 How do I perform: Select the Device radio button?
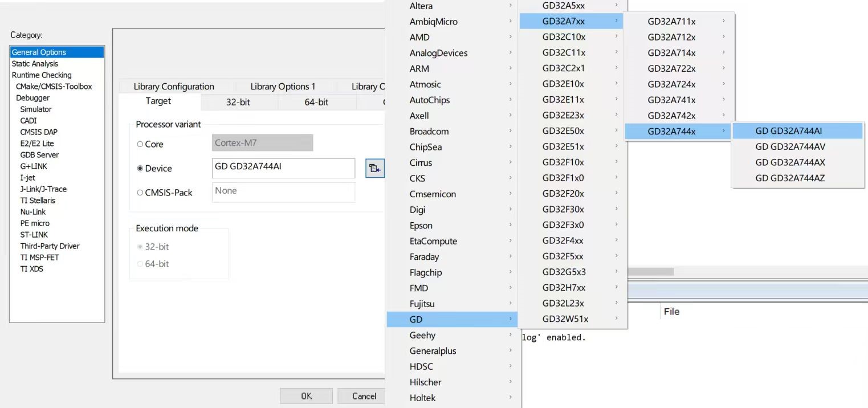[x=140, y=169]
